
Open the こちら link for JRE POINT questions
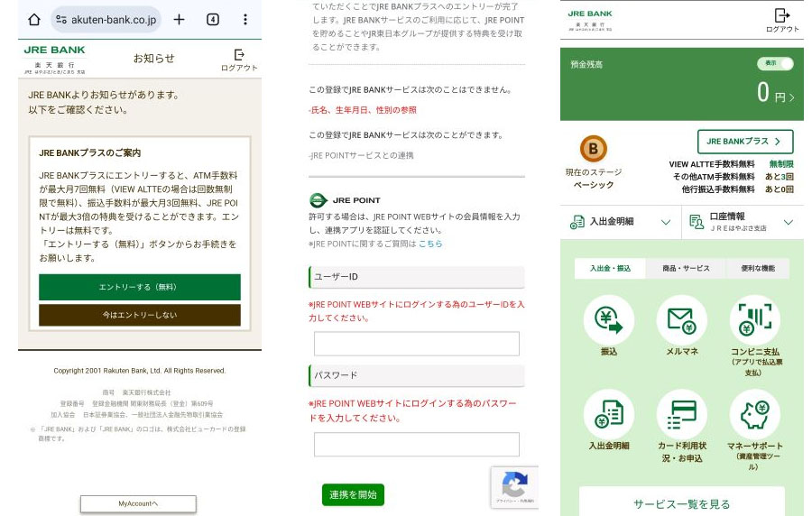coord(430,244)
